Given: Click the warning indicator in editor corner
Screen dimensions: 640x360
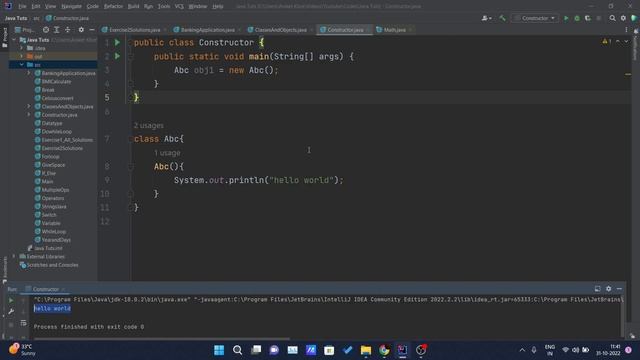Looking at the screenshot, I should click(607, 41).
